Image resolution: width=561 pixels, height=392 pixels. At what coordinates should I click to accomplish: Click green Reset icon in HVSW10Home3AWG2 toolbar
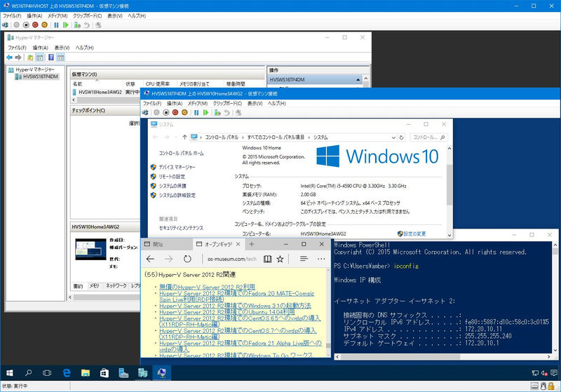(x=205, y=113)
